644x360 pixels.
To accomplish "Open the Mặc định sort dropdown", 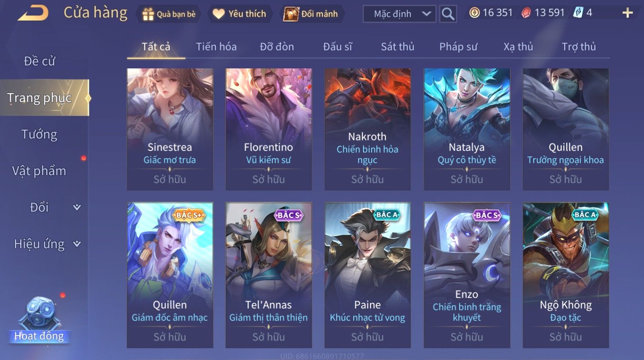I will 399,14.
